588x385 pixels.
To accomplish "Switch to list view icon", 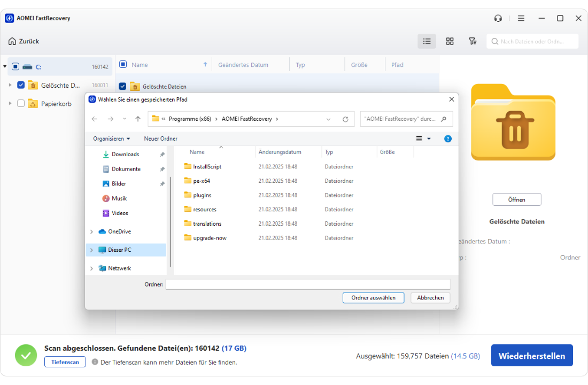I will tap(427, 41).
